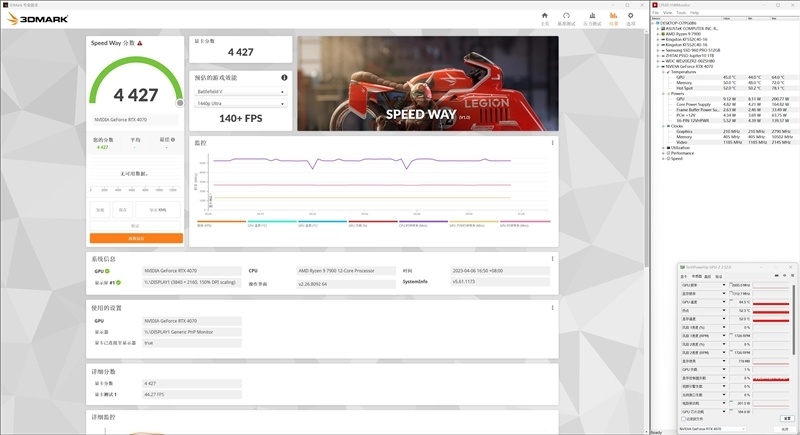Click the info icon beside the best score label

coord(173,140)
